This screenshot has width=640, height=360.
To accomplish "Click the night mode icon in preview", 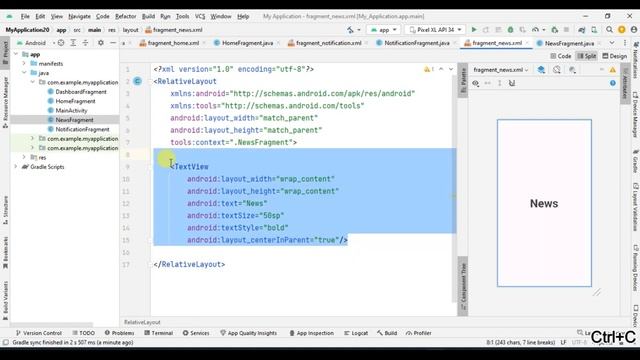I will tap(572, 70).
